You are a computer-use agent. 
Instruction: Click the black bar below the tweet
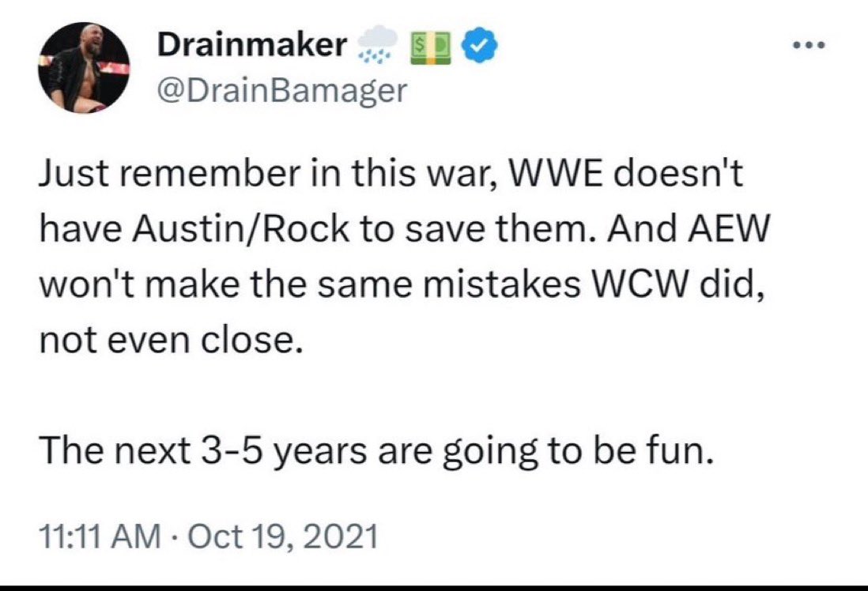point(434,588)
